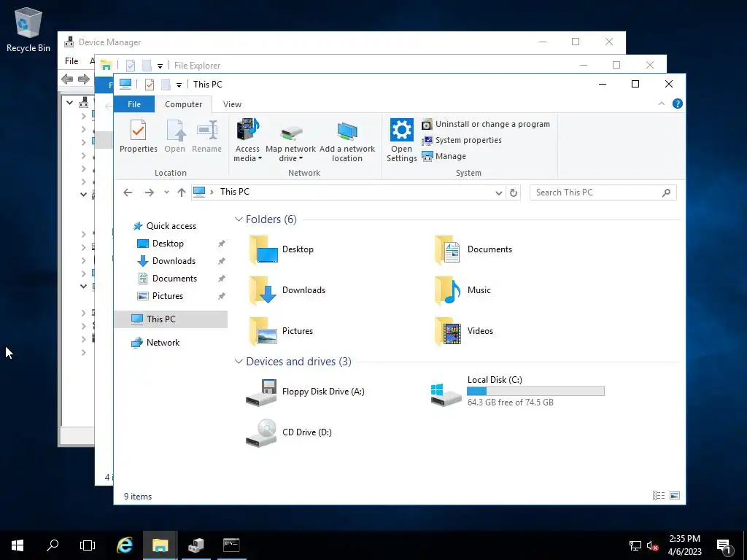Select Desktop under Quick access
The image size is (747, 560).
point(168,244)
